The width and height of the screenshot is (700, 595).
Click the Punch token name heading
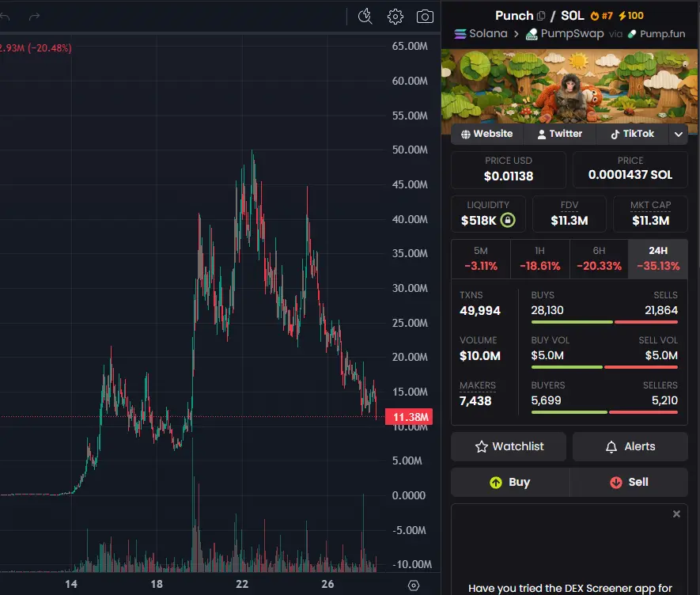pos(514,16)
